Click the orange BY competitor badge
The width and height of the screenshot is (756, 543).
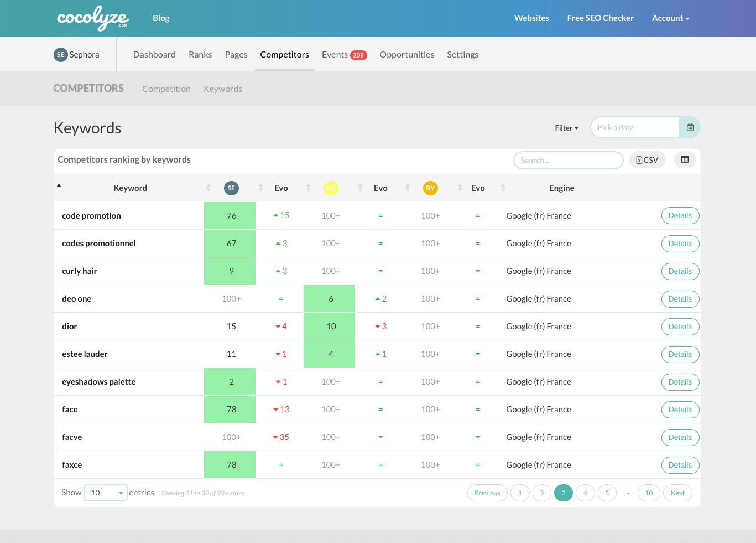(430, 188)
